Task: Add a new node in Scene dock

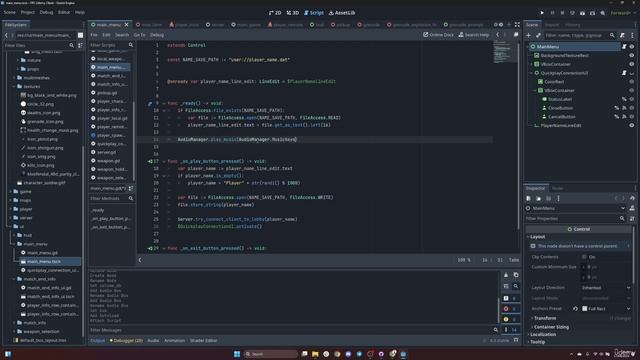Action: pyautogui.click(x=529, y=35)
